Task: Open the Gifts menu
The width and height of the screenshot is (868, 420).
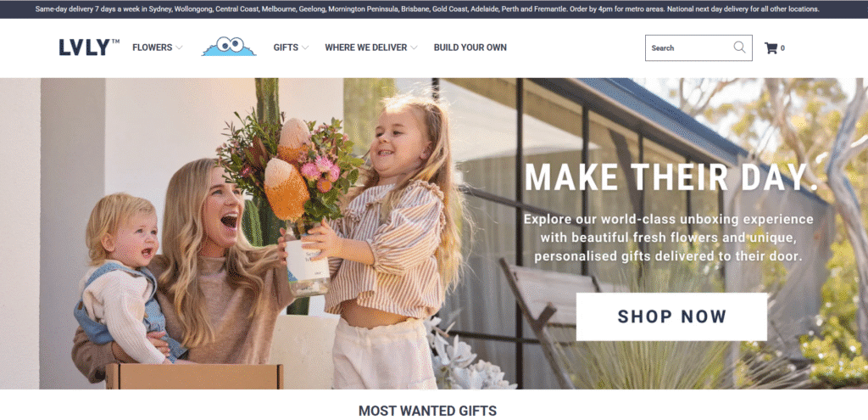Action: 286,48
